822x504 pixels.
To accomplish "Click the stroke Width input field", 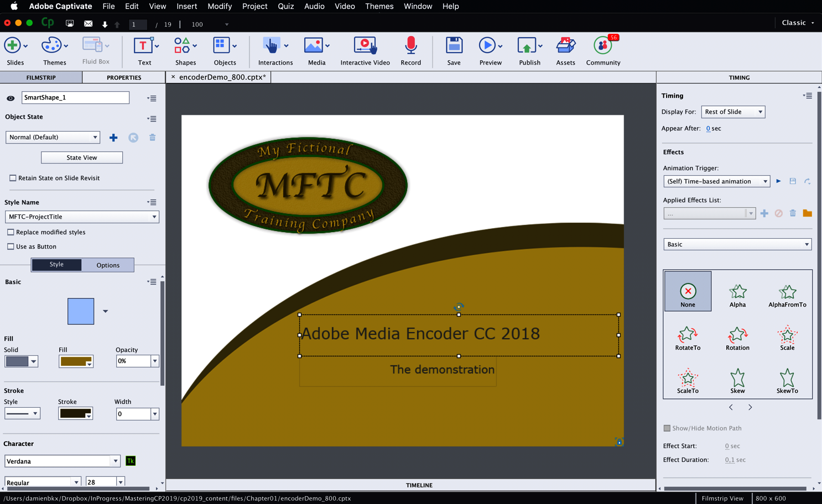I will (133, 414).
